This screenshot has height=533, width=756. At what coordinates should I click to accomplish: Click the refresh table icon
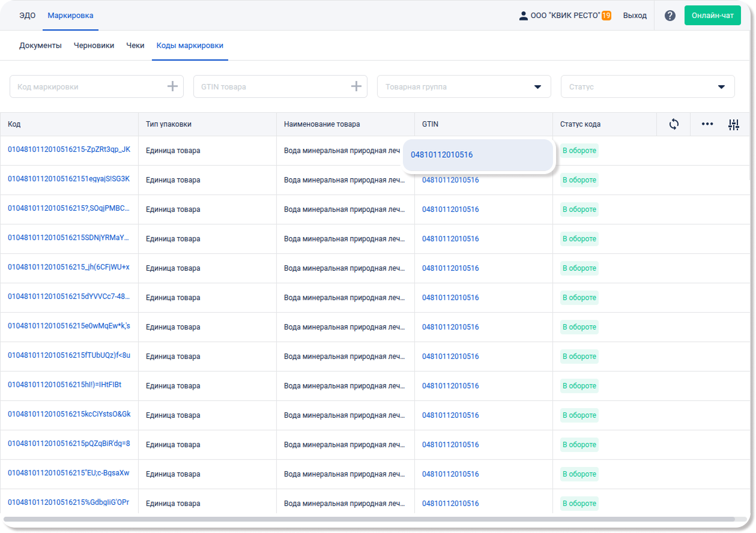pyautogui.click(x=674, y=124)
